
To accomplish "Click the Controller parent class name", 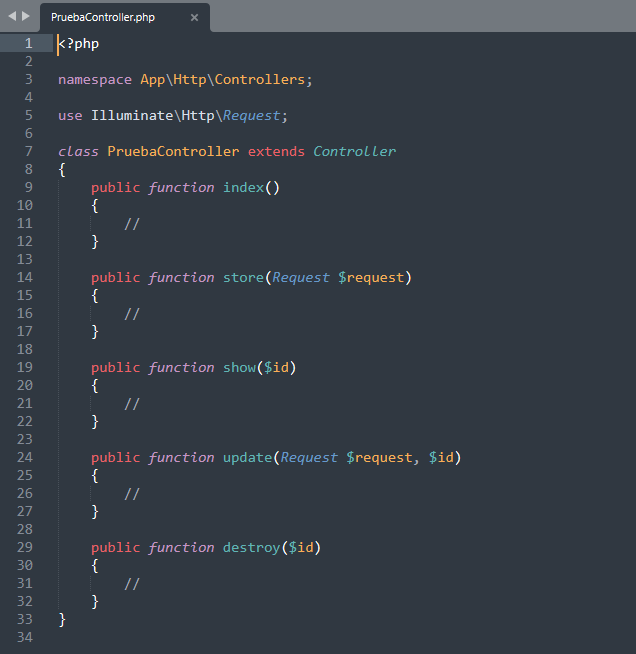I will tap(354, 151).
